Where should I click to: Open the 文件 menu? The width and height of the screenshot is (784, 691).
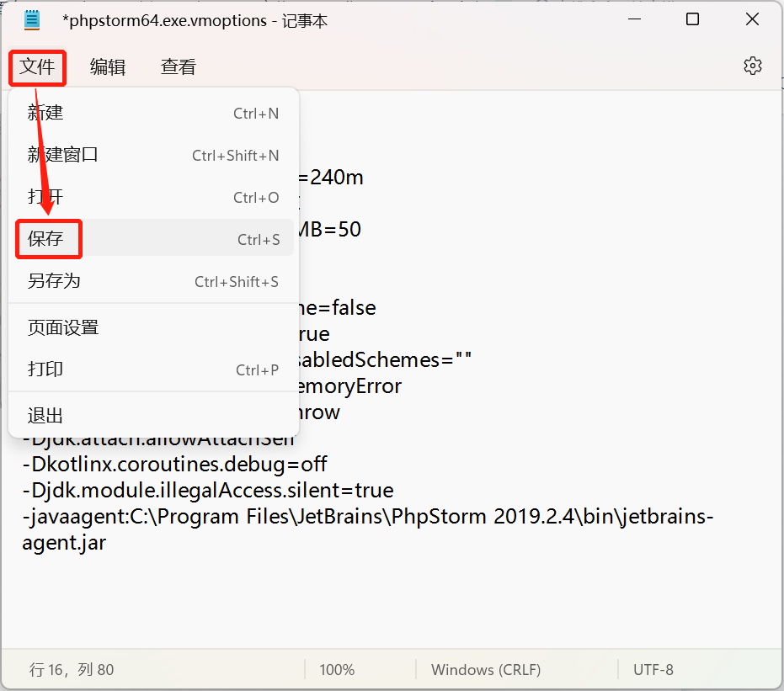(38, 67)
